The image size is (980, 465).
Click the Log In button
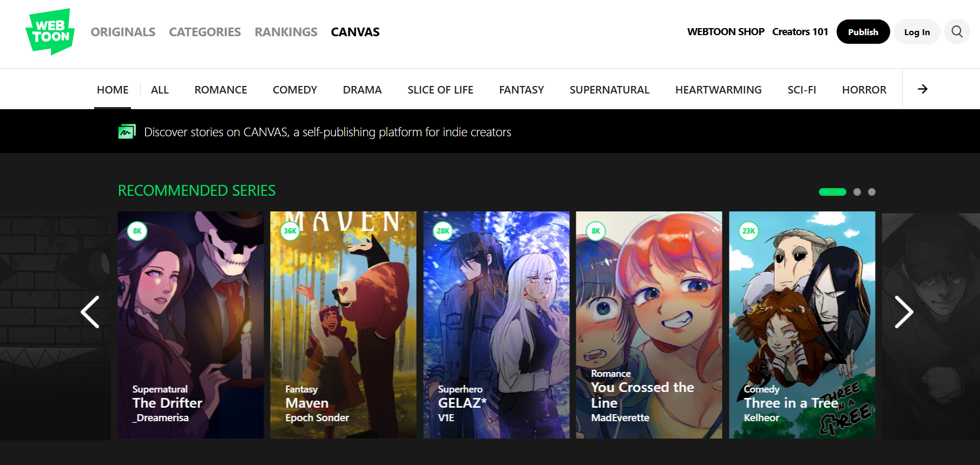pos(917,32)
